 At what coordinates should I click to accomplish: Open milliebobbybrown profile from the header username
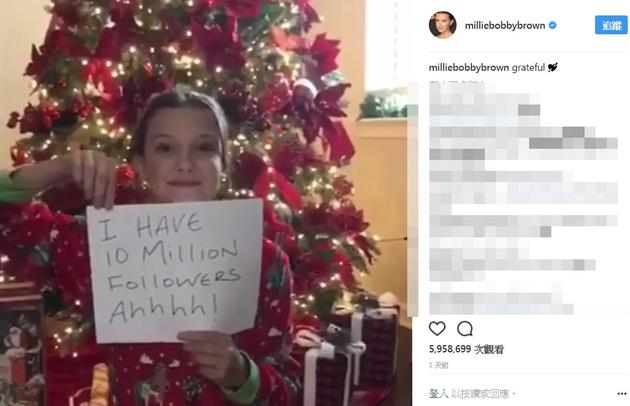pos(505,26)
